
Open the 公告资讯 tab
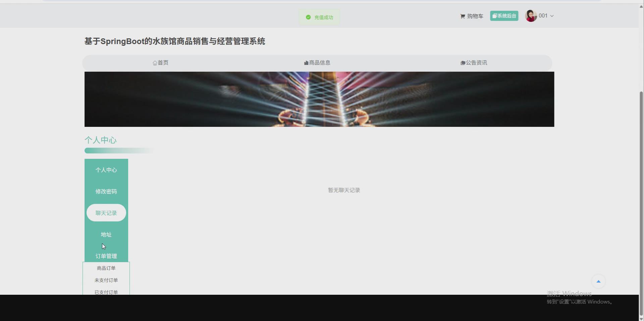[x=474, y=63]
